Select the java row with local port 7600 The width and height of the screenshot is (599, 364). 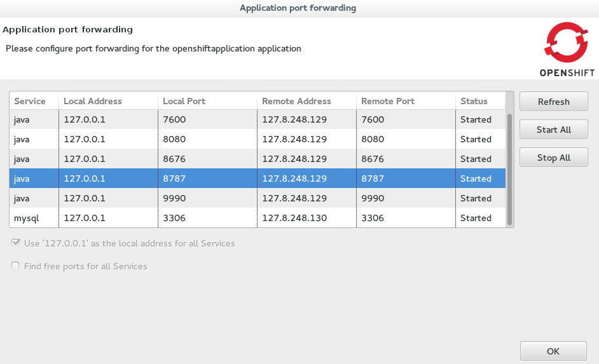tap(258, 119)
